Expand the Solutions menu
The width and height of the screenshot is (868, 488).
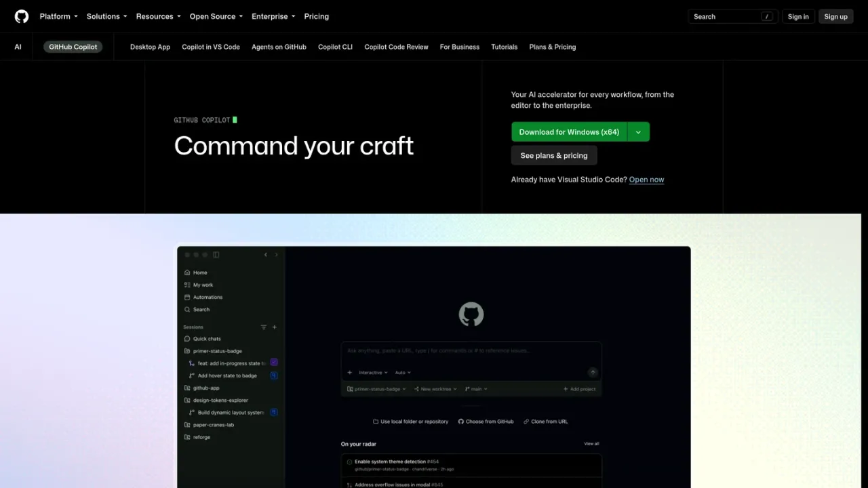pos(106,16)
